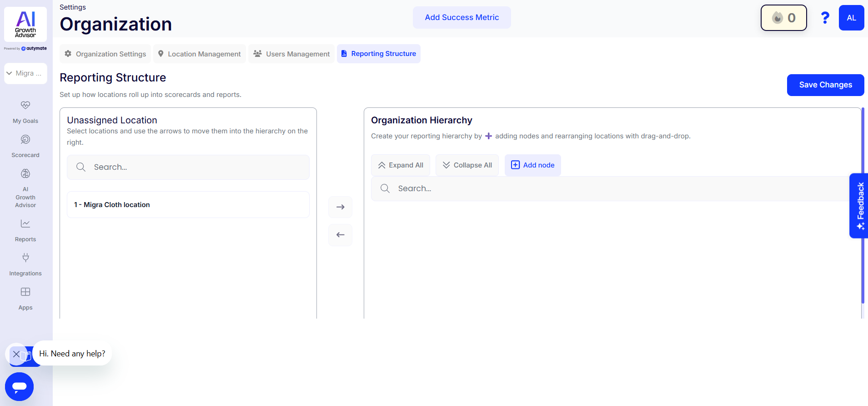This screenshot has height=406, width=868.
Task: Open the chat support bubble
Action: (x=19, y=386)
